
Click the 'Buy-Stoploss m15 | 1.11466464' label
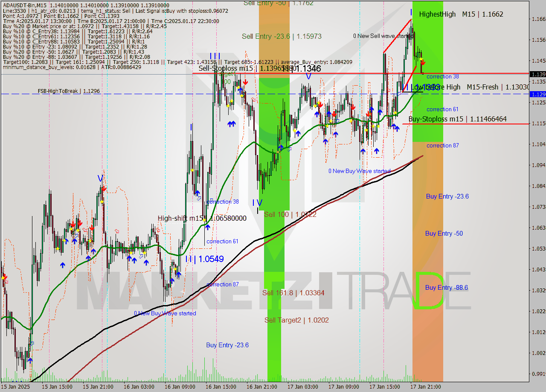pos(458,119)
